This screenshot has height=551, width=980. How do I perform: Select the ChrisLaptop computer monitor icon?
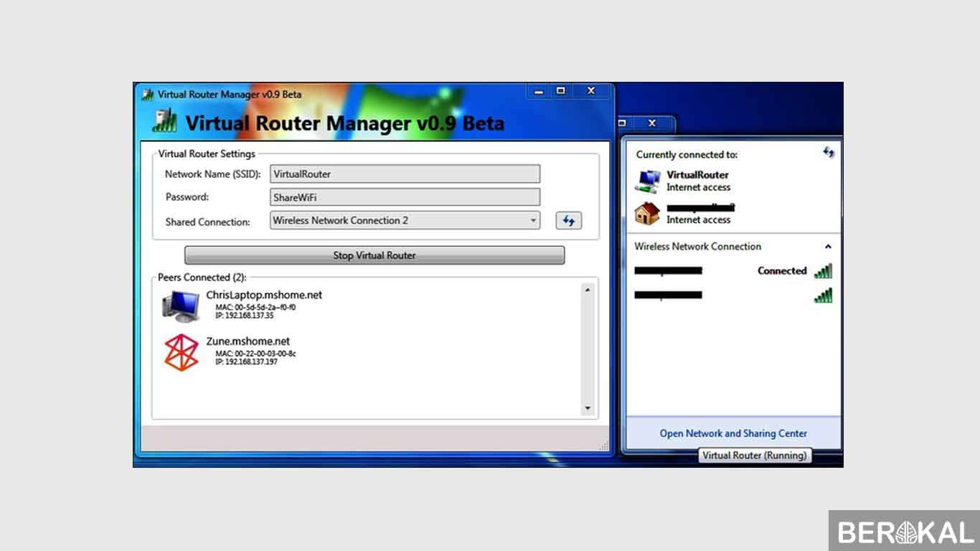181,306
